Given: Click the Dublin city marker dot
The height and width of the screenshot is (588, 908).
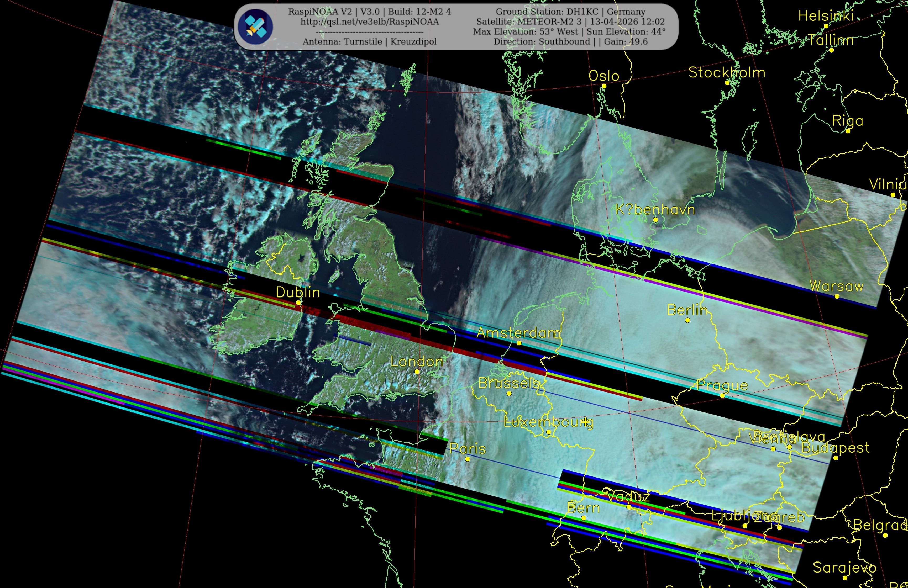Looking at the screenshot, I should [298, 303].
